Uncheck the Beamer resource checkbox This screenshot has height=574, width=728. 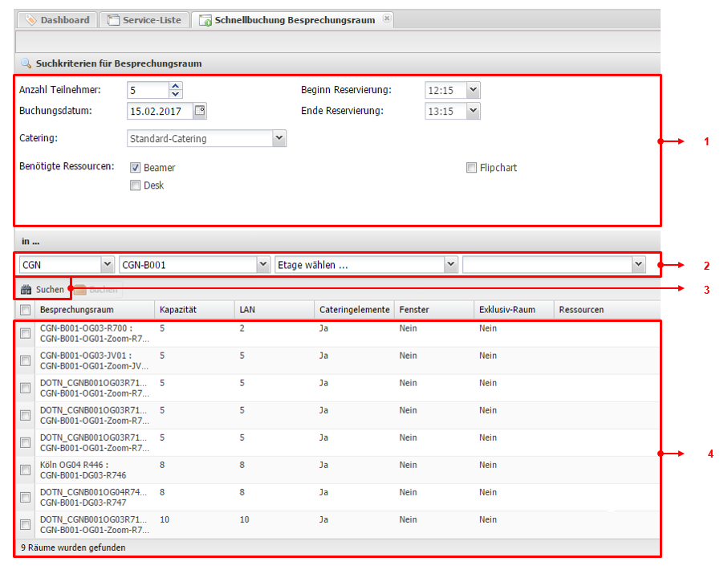[135, 168]
